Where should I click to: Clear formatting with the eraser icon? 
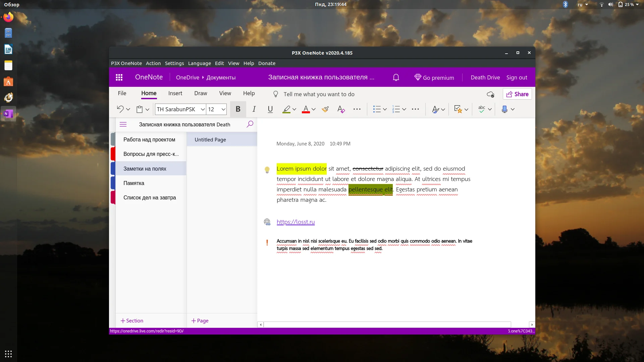341,109
